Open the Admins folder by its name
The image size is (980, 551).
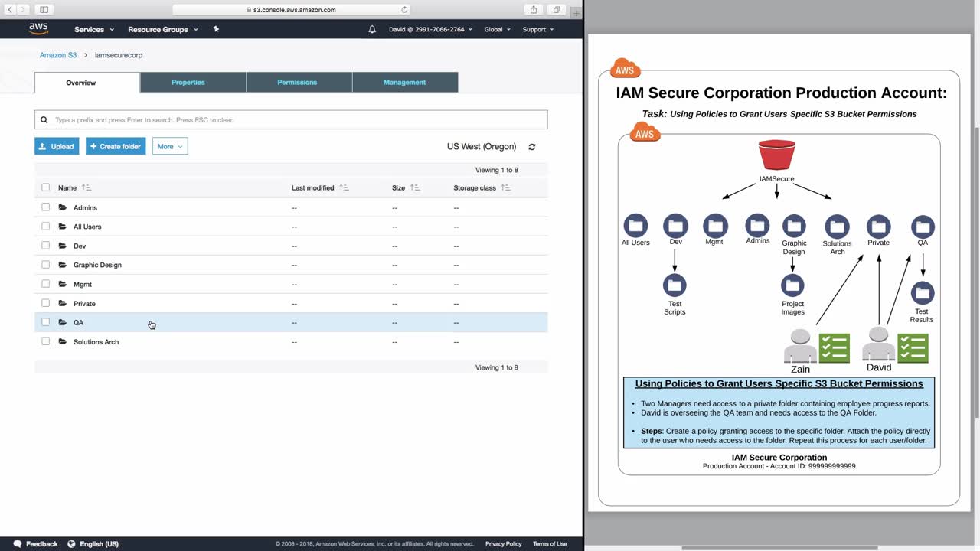pyautogui.click(x=85, y=208)
